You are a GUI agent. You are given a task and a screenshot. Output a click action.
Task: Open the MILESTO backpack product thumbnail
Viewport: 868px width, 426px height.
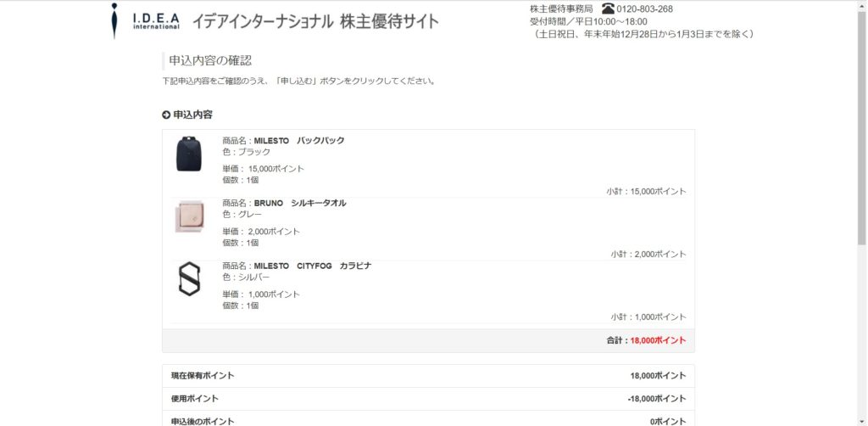coord(189,154)
